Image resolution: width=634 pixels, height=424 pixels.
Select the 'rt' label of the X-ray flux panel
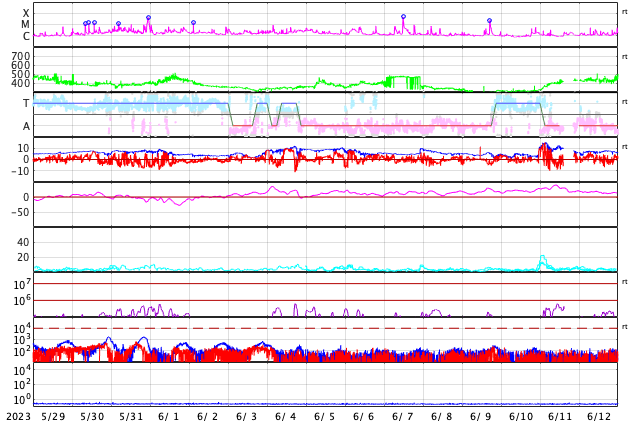point(624,12)
